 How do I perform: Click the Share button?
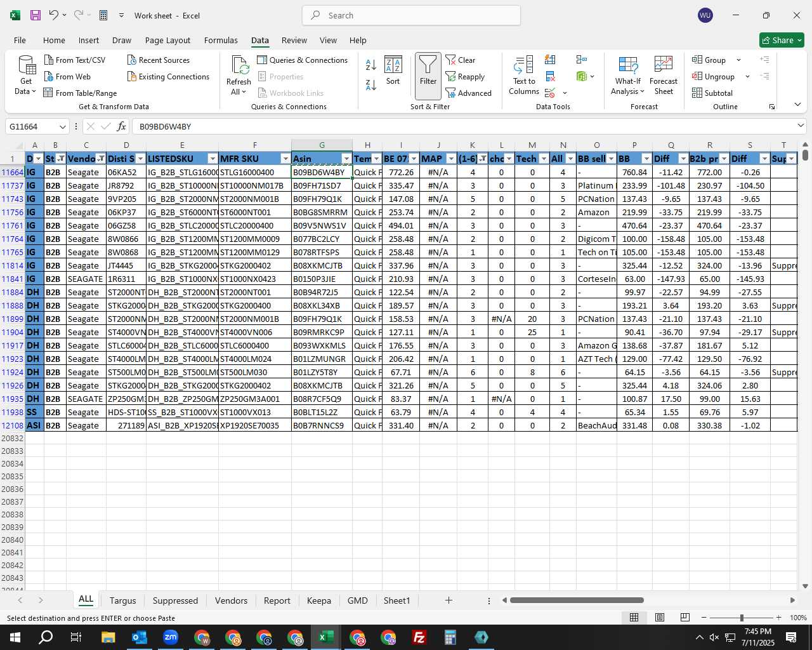tap(782, 40)
